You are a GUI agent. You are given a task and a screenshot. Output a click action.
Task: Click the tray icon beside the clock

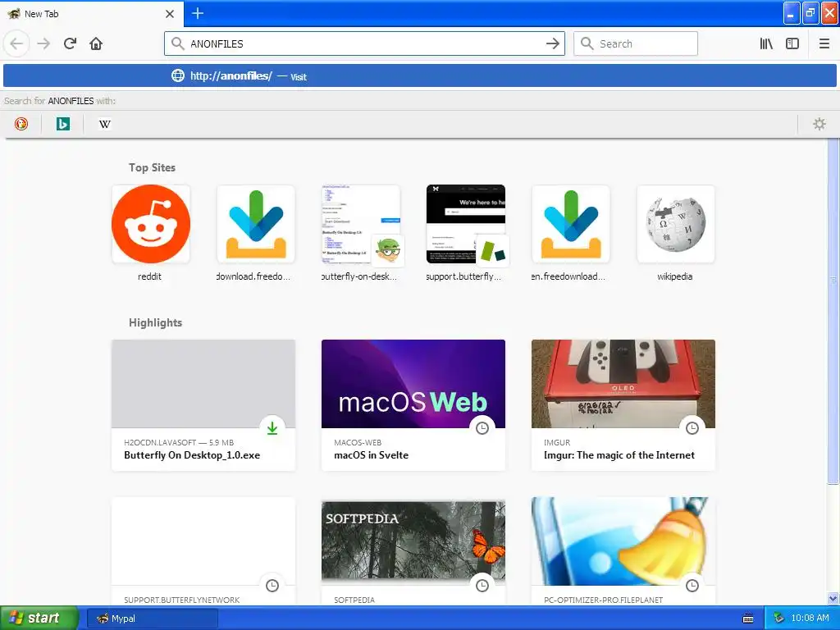click(779, 619)
